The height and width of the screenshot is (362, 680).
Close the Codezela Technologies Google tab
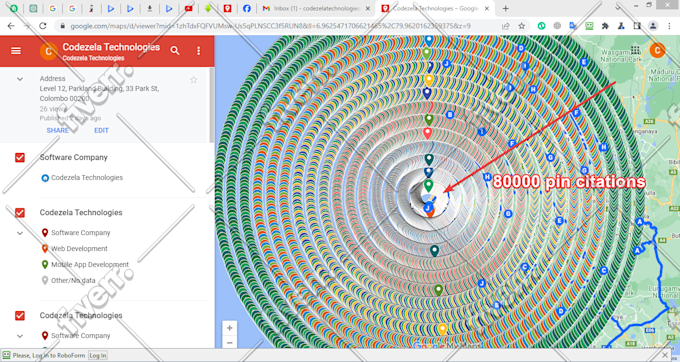(487, 8)
